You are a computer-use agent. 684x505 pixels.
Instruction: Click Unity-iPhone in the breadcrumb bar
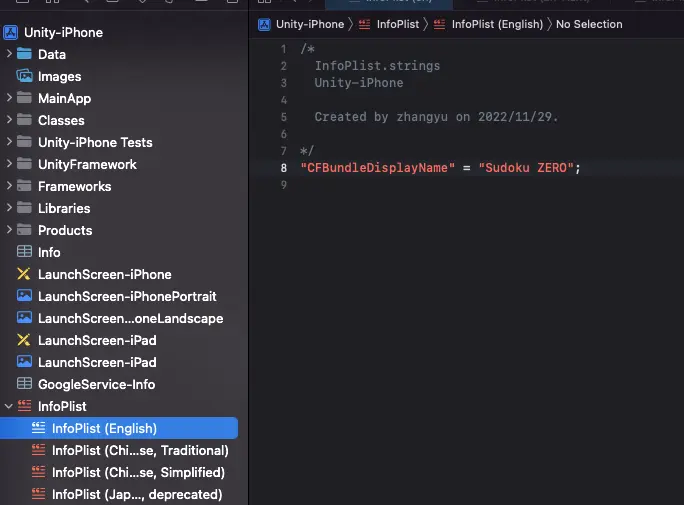pyautogui.click(x=309, y=24)
